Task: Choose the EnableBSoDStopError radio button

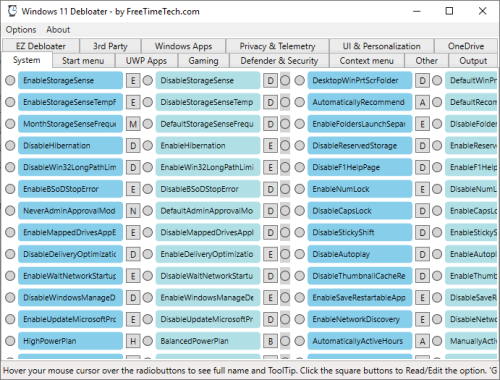Action: (10, 189)
